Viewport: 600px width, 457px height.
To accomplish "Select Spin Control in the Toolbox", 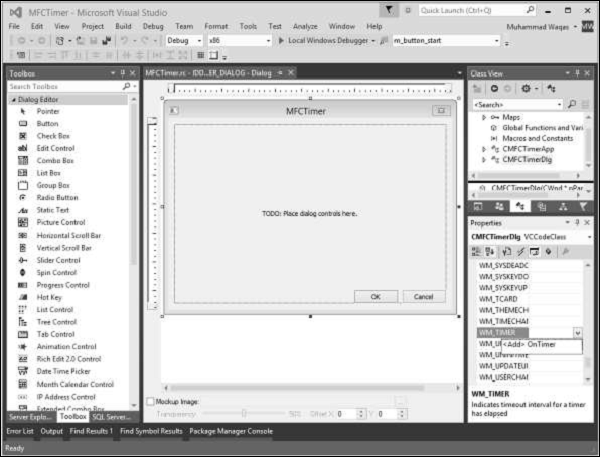I will point(56,272).
